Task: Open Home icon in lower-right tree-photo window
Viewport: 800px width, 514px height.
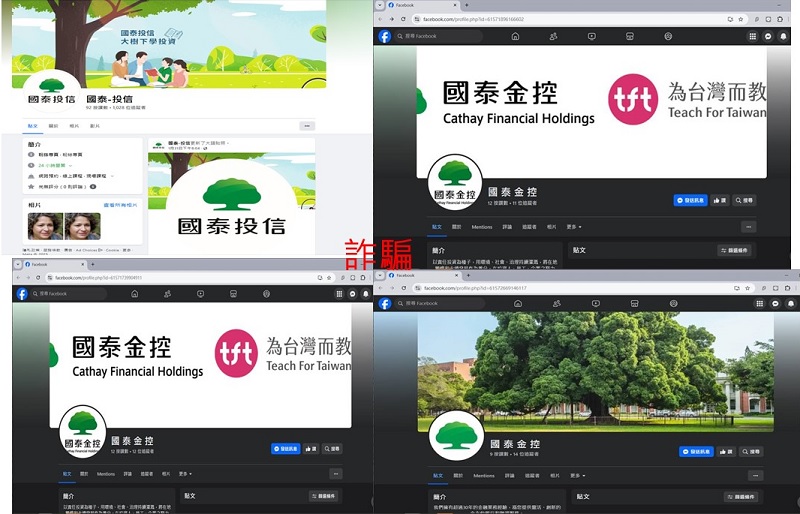Action: click(518, 303)
